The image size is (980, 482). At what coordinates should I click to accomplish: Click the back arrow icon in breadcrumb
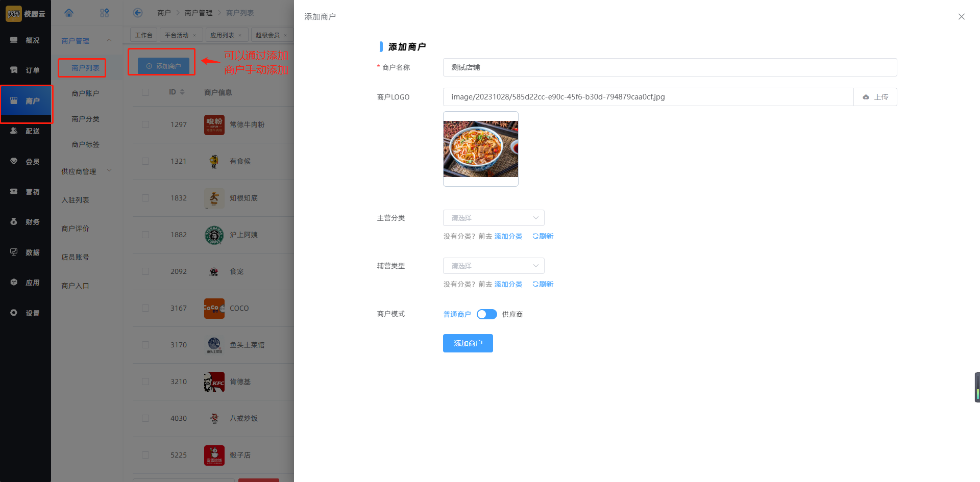click(137, 13)
